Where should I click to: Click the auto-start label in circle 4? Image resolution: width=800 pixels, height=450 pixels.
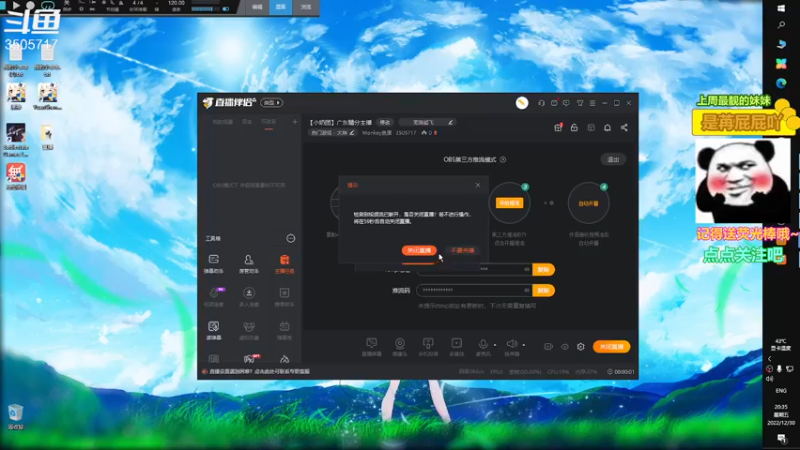pyautogui.click(x=588, y=204)
